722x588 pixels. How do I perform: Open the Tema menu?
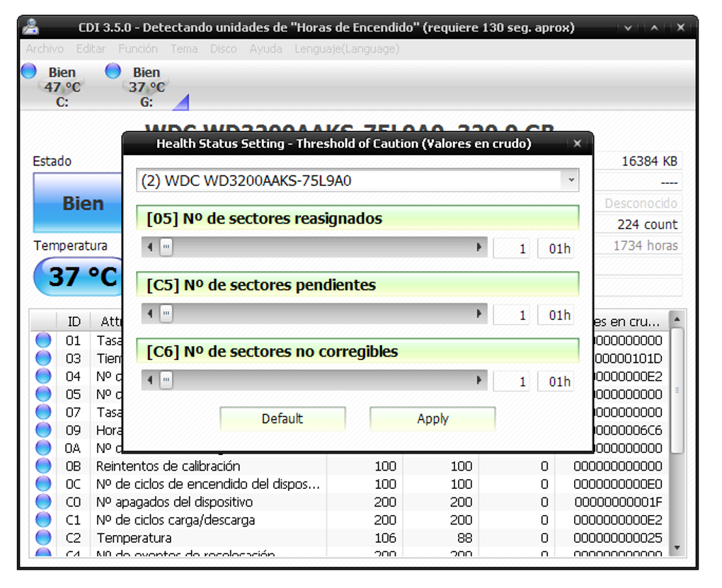tap(184, 49)
